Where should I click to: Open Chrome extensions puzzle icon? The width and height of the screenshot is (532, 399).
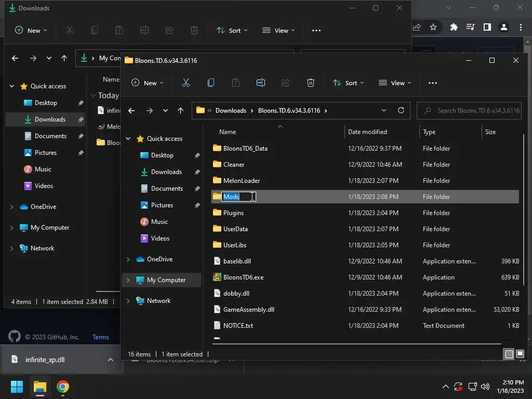454,27
